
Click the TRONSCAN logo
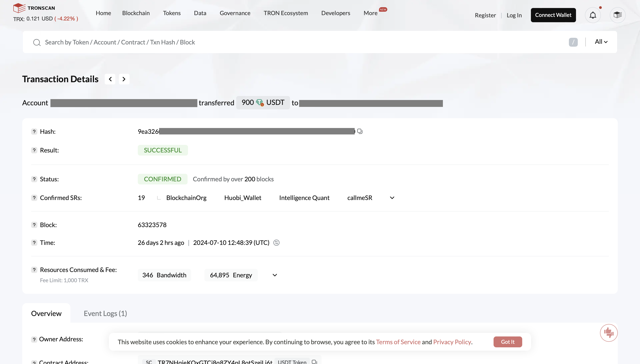coord(34,8)
